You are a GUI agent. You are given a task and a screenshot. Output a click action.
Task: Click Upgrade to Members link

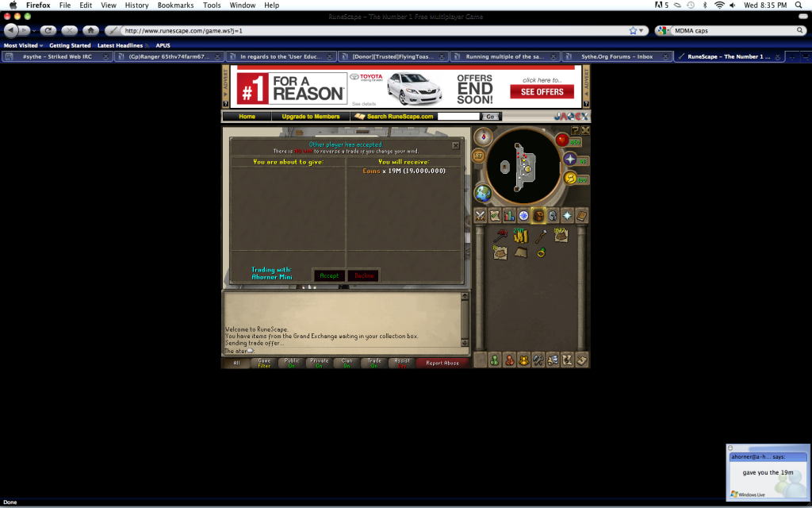(x=311, y=117)
